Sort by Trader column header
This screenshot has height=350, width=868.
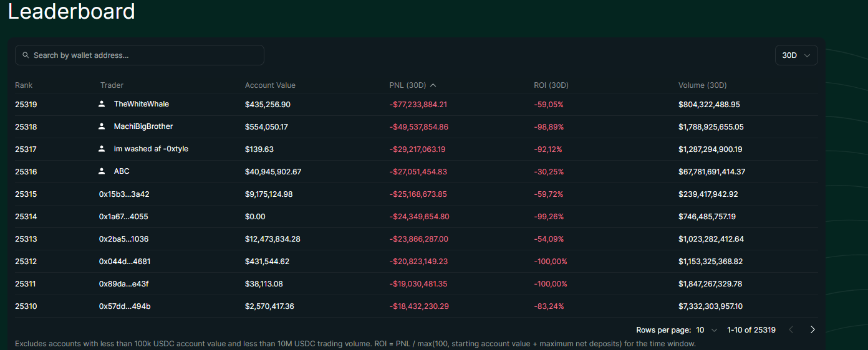[112, 85]
